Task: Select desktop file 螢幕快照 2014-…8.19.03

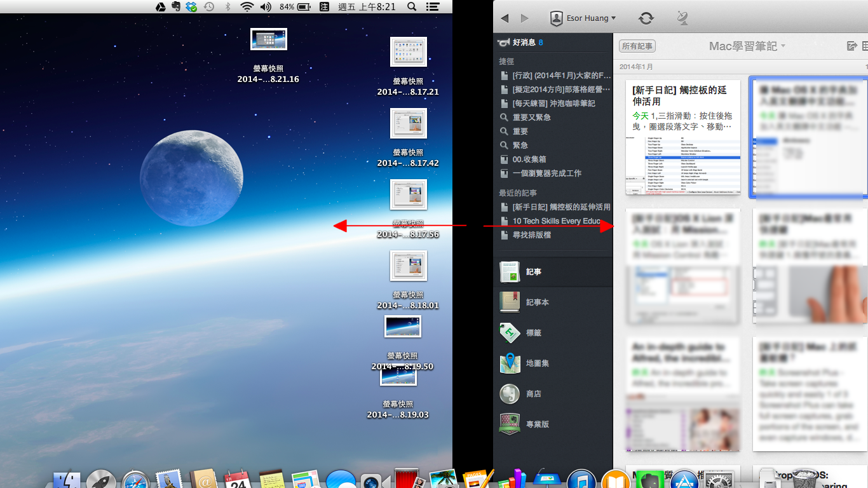Action: tap(398, 391)
